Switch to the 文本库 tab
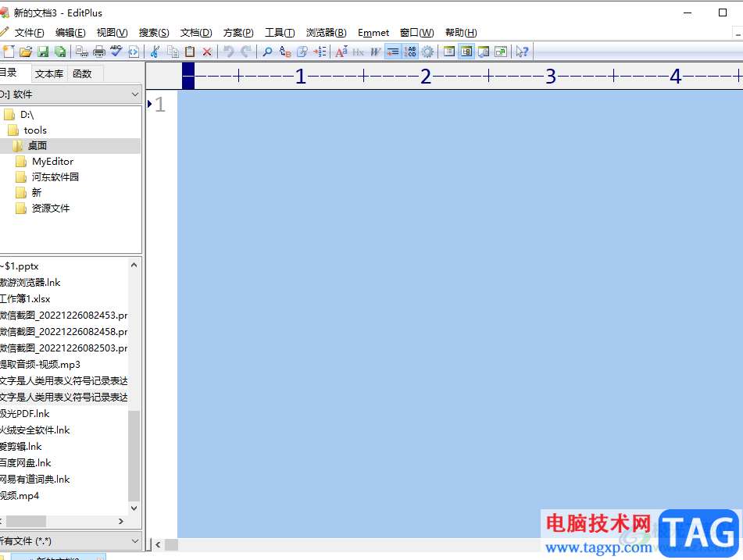The height and width of the screenshot is (560, 743). [x=49, y=74]
